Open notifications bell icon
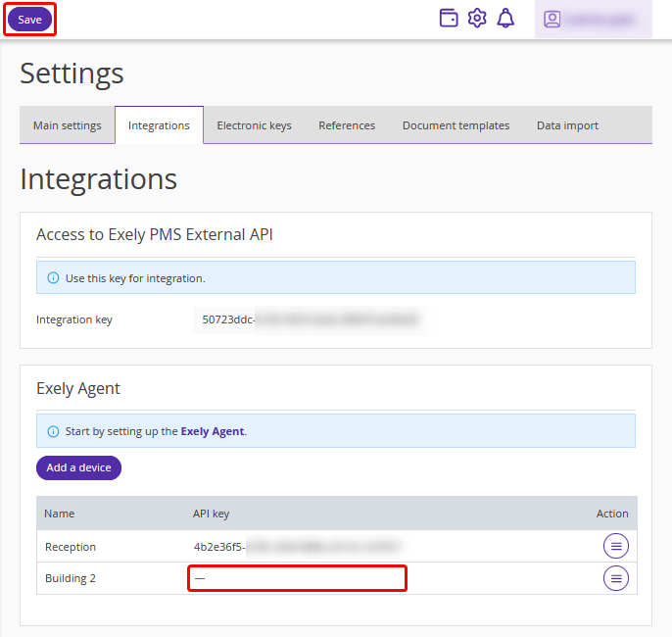This screenshot has height=637, width=672. (505, 19)
